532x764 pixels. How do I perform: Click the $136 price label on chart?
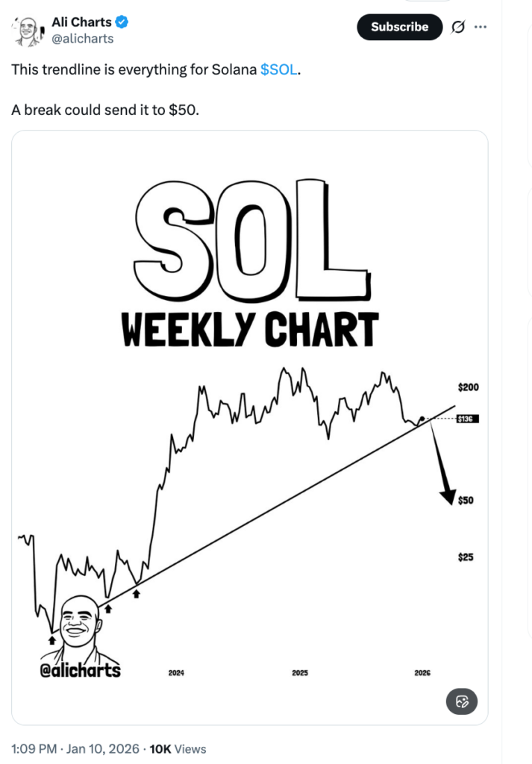click(x=467, y=419)
